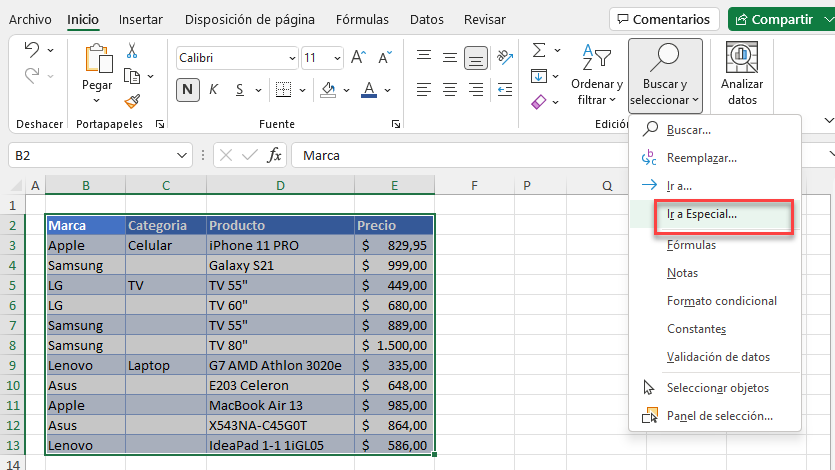
Task: Click the text orientation icon
Action: pyautogui.click(x=504, y=57)
